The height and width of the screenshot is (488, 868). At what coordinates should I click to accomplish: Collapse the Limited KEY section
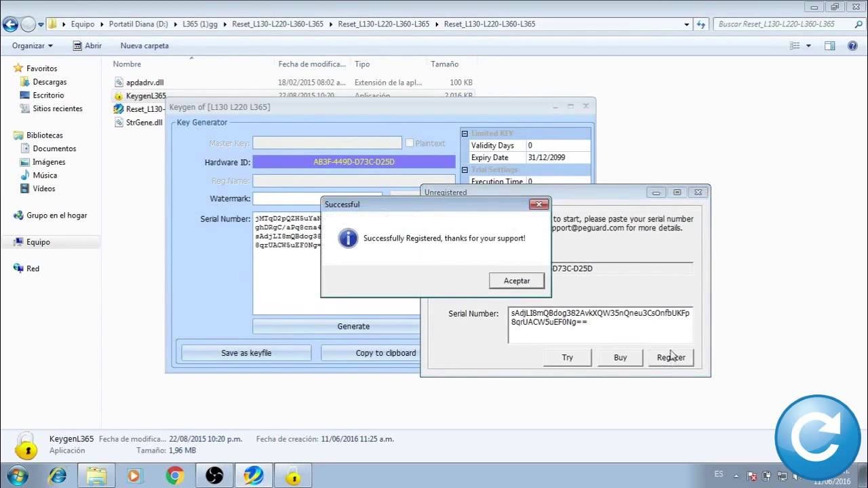pyautogui.click(x=465, y=134)
